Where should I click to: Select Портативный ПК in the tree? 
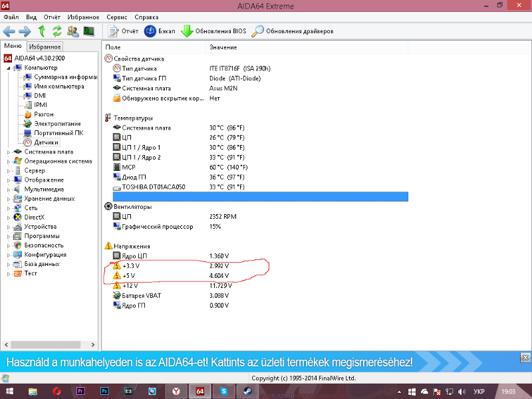pyautogui.click(x=59, y=133)
